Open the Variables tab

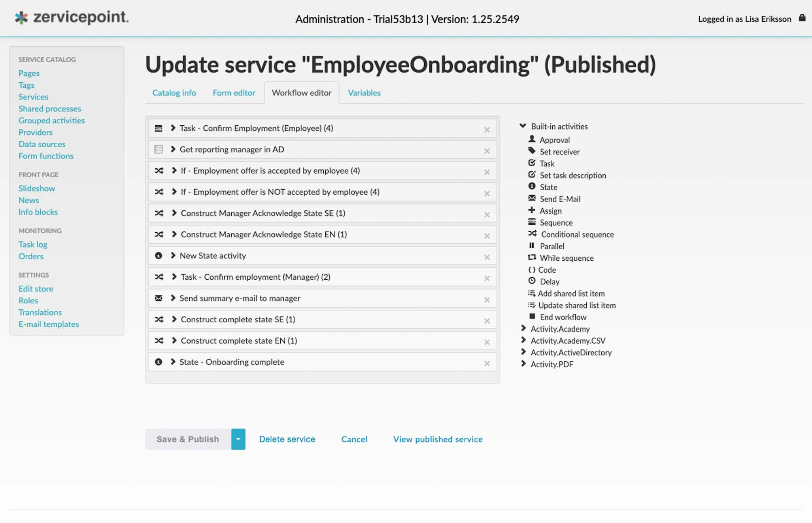pos(364,93)
